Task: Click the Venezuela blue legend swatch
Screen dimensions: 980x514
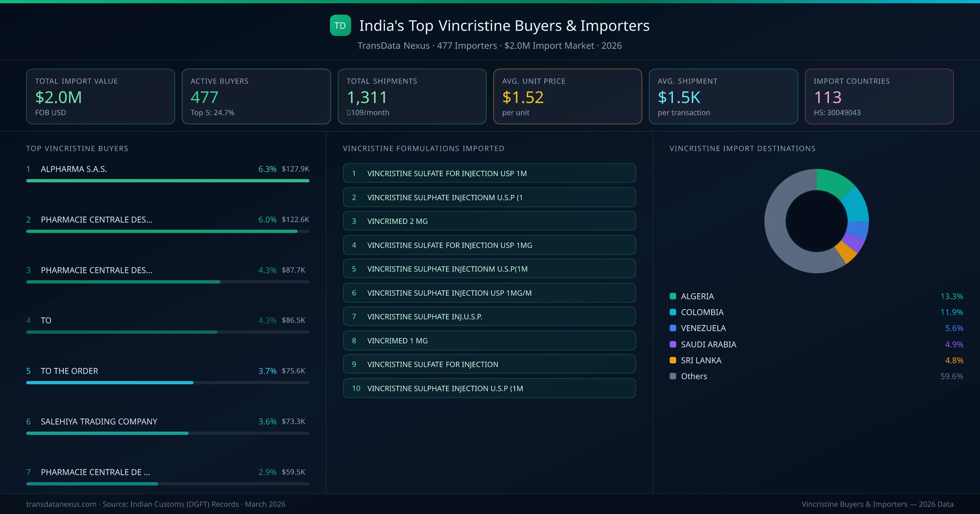Action: coord(673,328)
